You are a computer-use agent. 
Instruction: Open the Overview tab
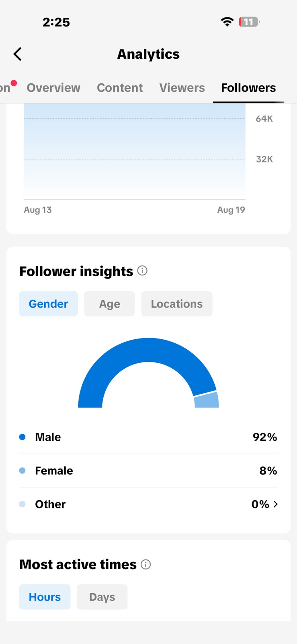[53, 88]
